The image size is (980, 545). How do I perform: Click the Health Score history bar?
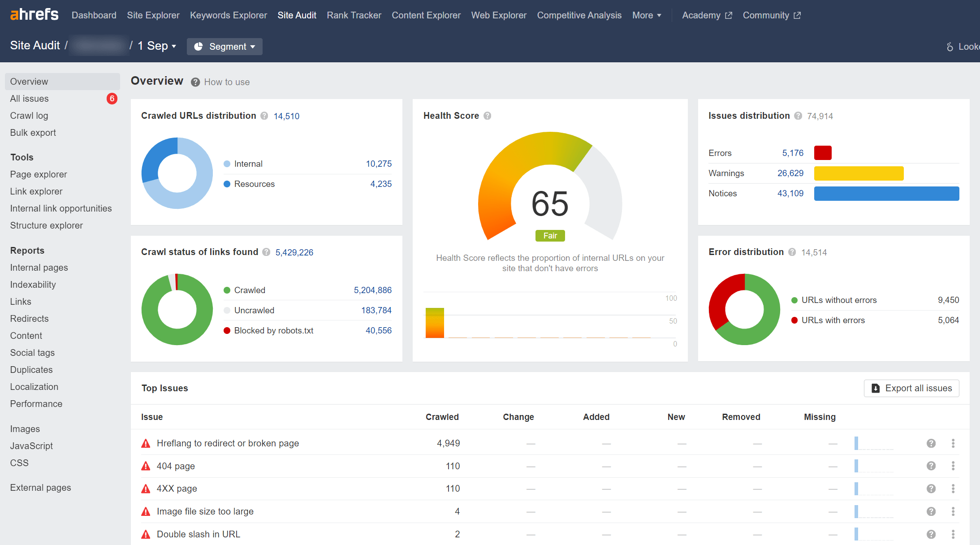[435, 323]
